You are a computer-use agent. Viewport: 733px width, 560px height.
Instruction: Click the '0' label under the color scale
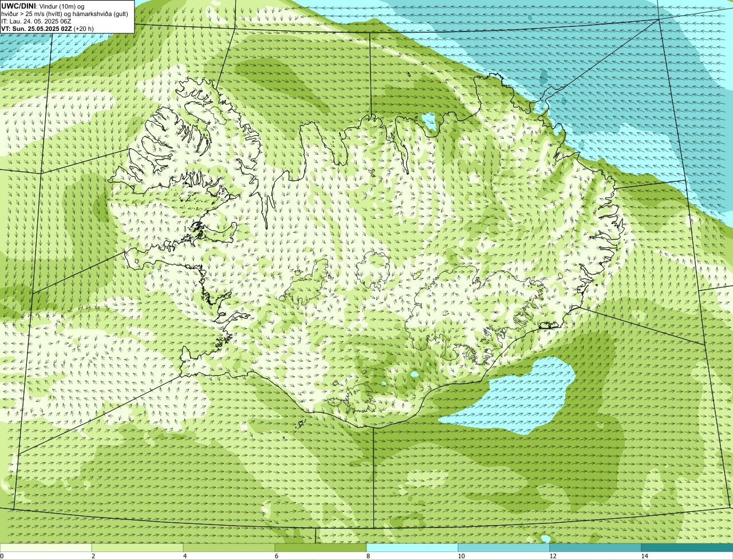coord(2,556)
